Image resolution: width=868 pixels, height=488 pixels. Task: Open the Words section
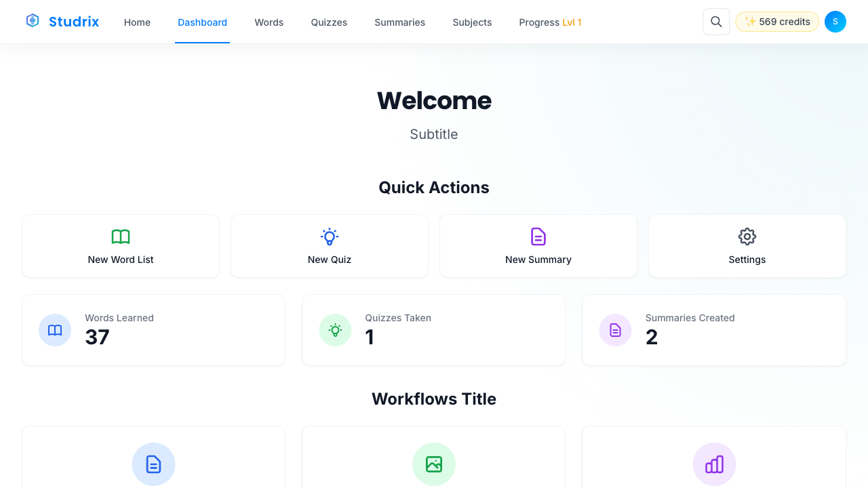(269, 22)
